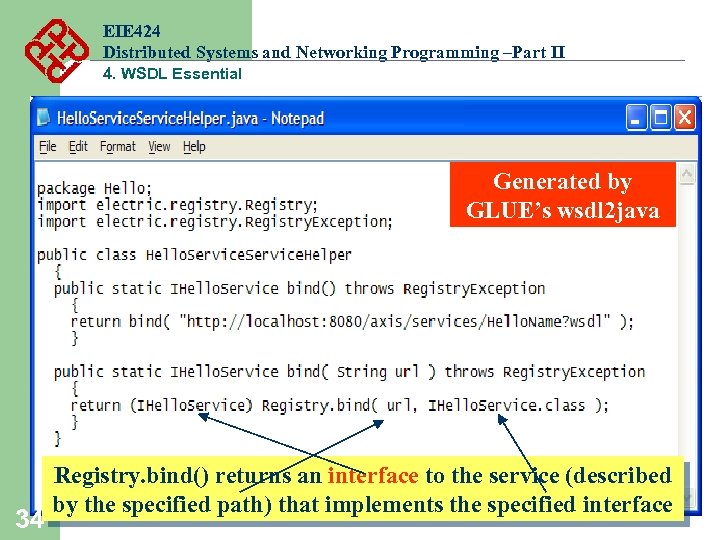Minimize the Notepad window
This screenshot has height=540, width=720.
(636, 118)
